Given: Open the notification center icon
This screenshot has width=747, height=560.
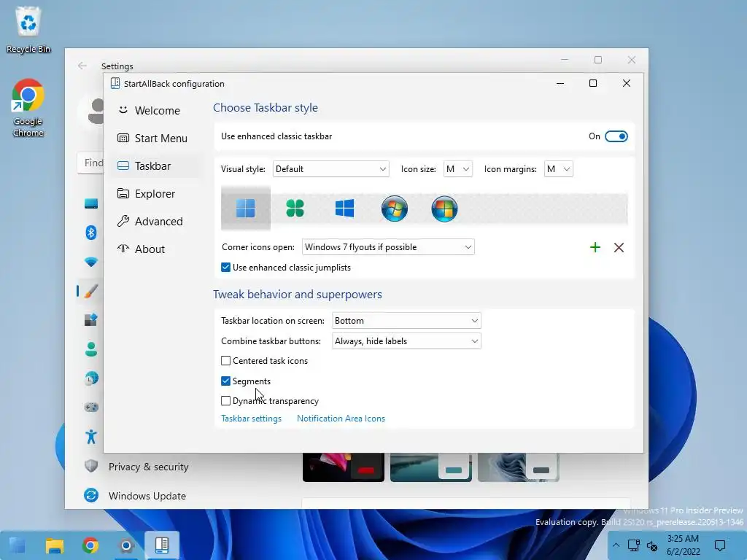Looking at the screenshot, I should (x=720, y=545).
